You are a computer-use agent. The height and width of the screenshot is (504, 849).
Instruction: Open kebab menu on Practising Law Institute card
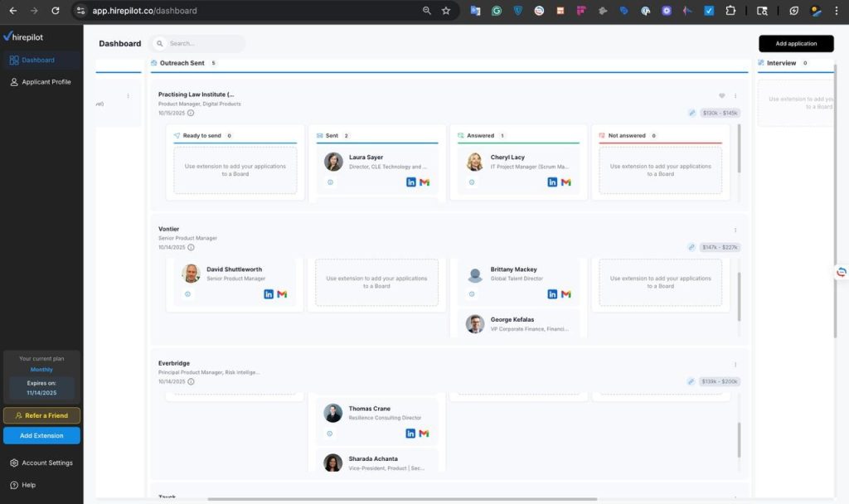[735, 94]
